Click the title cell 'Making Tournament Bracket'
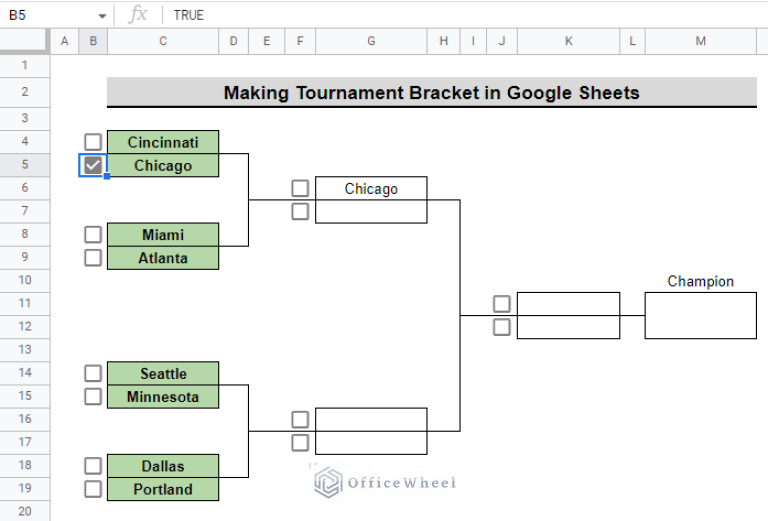 pos(431,93)
